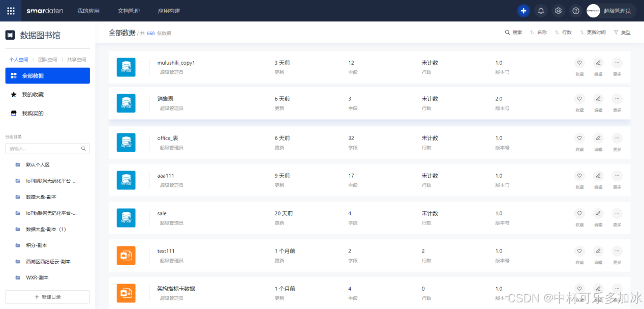Viewport: 644px width, 309px height.
Task: Open dataset name office_表
Action: click(168, 138)
